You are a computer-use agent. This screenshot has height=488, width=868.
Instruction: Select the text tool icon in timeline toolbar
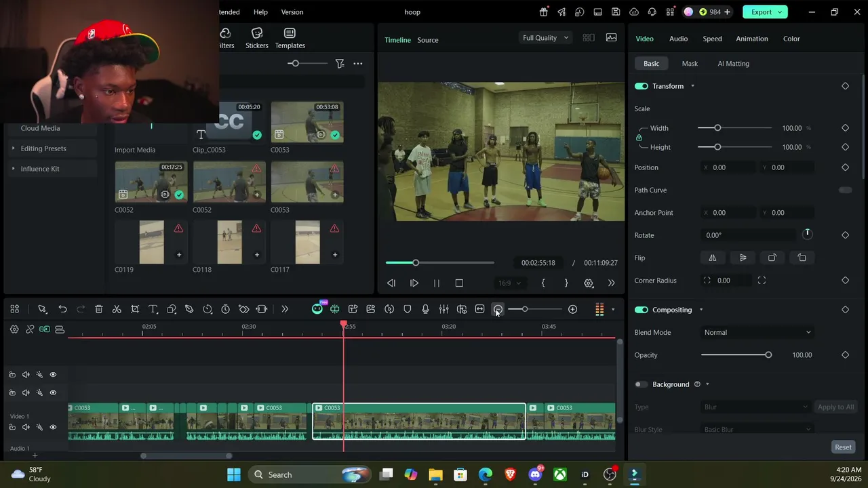coord(153,309)
